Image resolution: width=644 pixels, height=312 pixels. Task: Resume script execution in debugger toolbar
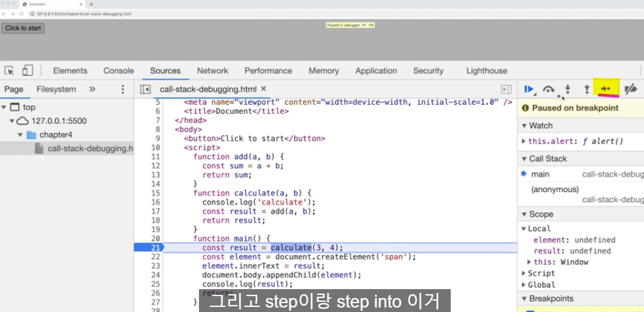[529, 89]
